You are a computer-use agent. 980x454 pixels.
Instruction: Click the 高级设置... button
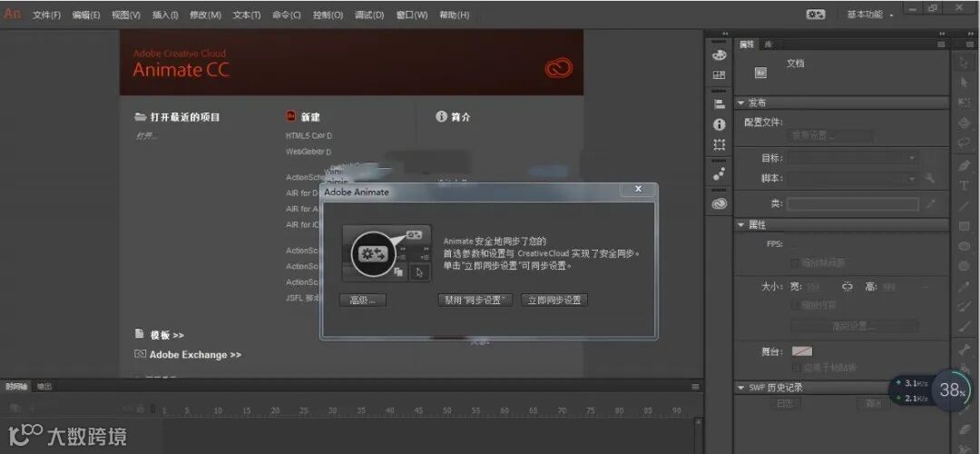854,326
